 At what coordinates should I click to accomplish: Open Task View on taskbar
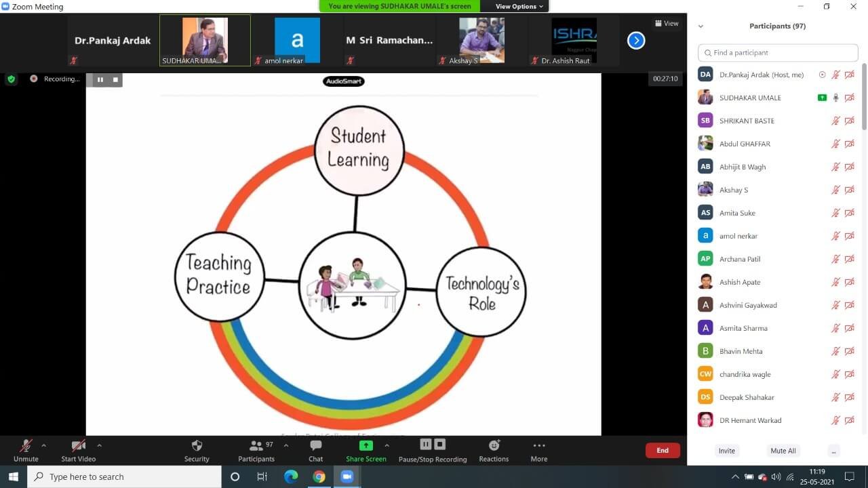(x=262, y=476)
